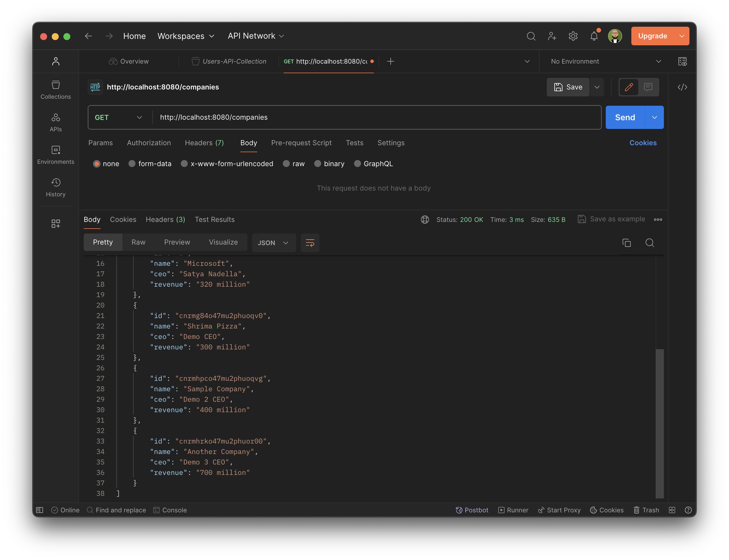This screenshot has height=560, width=729.
Task: Open the Environments sidebar panel
Action: click(55, 154)
